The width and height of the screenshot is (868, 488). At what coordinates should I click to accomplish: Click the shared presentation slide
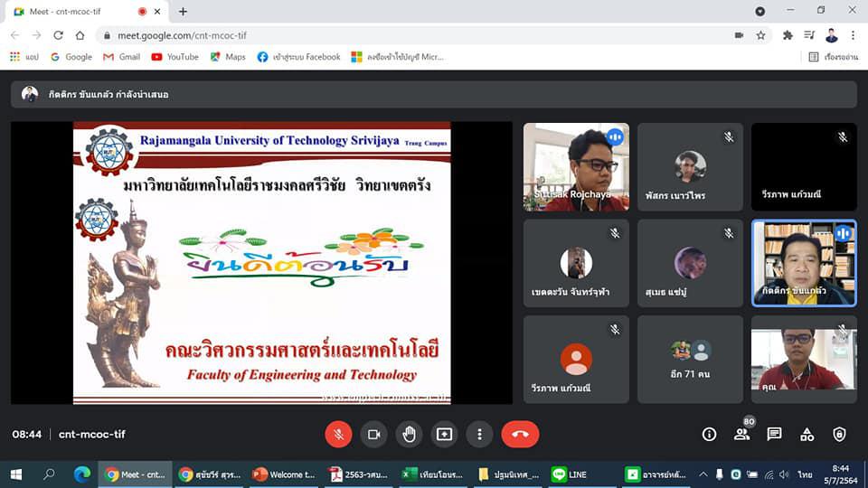[262, 263]
